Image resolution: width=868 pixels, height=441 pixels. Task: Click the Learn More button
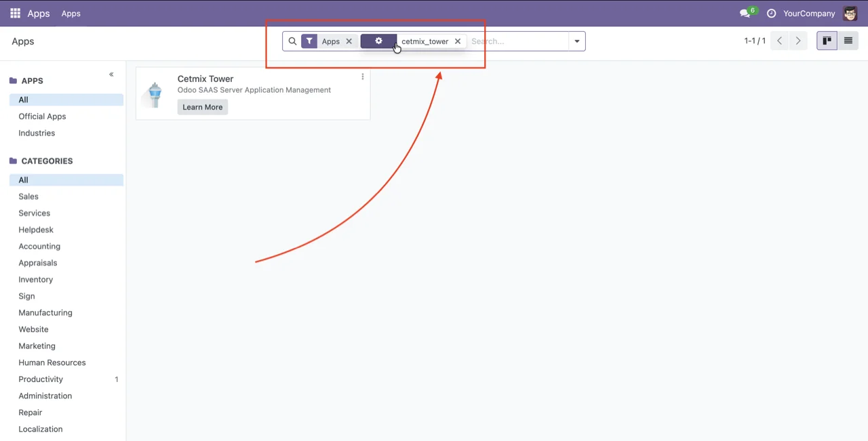click(x=202, y=107)
